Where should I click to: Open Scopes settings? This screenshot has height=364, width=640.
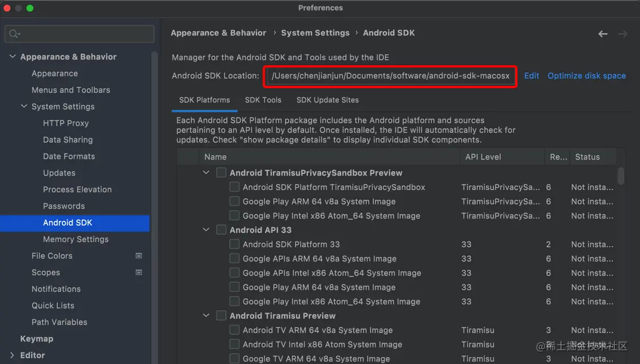click(46, 272)
